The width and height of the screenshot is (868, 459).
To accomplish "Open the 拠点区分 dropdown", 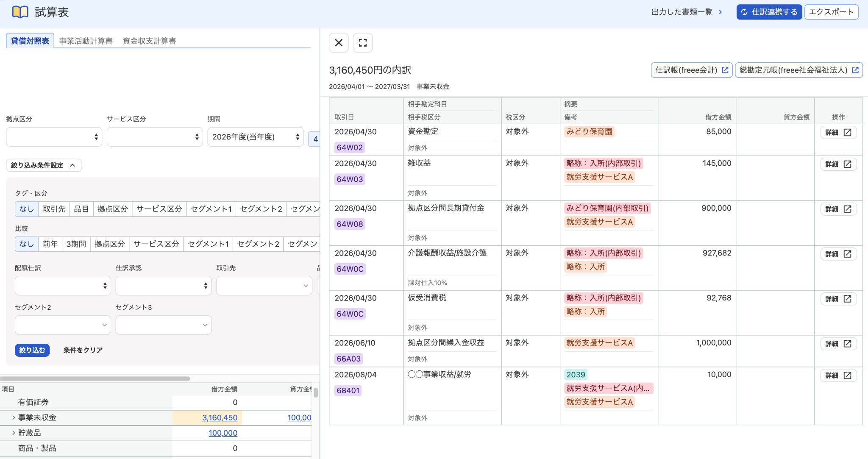I will pos(54,137).
